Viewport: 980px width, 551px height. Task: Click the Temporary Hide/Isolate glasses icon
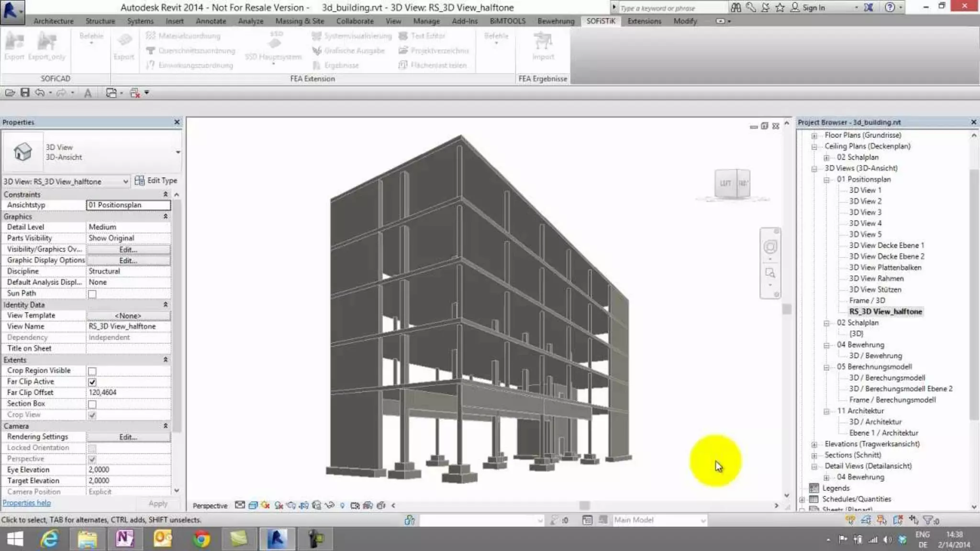point(329,505)
